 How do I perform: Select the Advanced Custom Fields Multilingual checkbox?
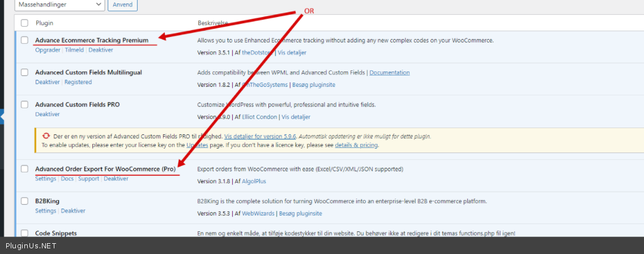coord(24,73)
